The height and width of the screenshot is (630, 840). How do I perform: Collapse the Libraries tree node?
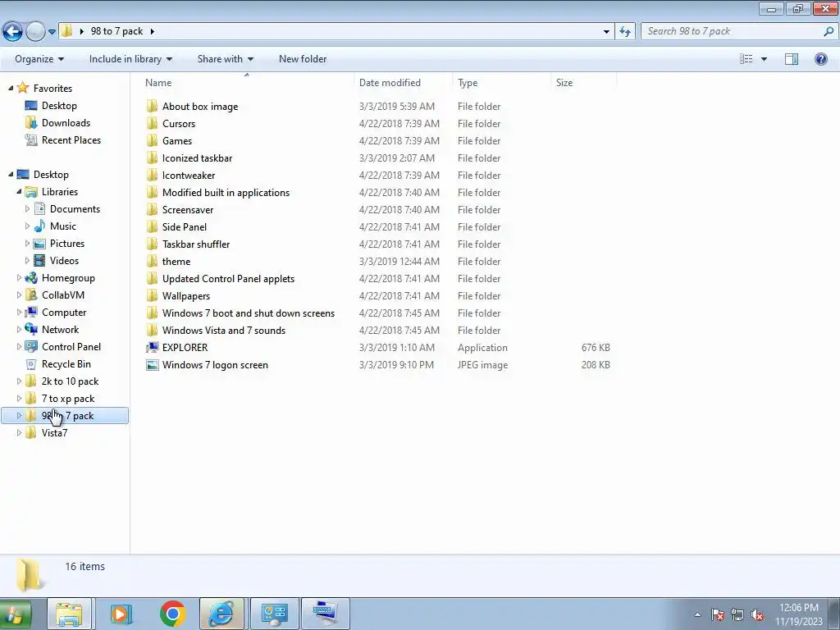pos(19,191)
